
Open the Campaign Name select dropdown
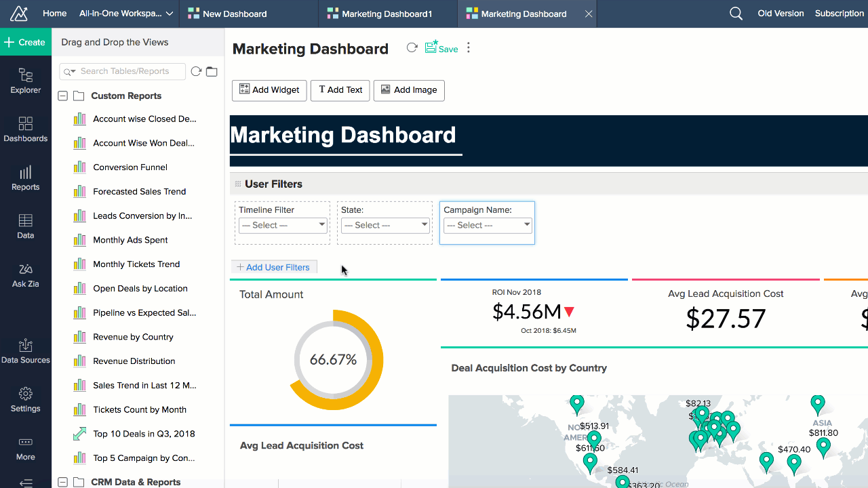(487, 224)
